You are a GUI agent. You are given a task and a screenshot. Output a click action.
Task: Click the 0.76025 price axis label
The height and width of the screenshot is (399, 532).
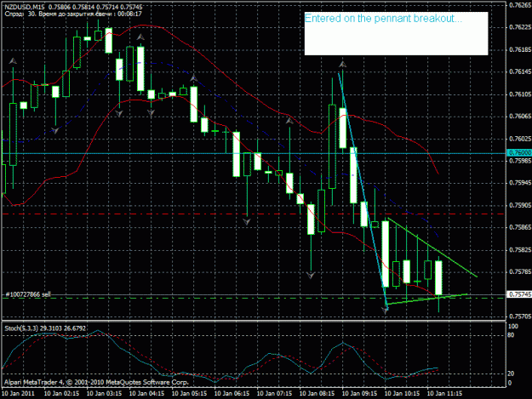pos(520,139)
